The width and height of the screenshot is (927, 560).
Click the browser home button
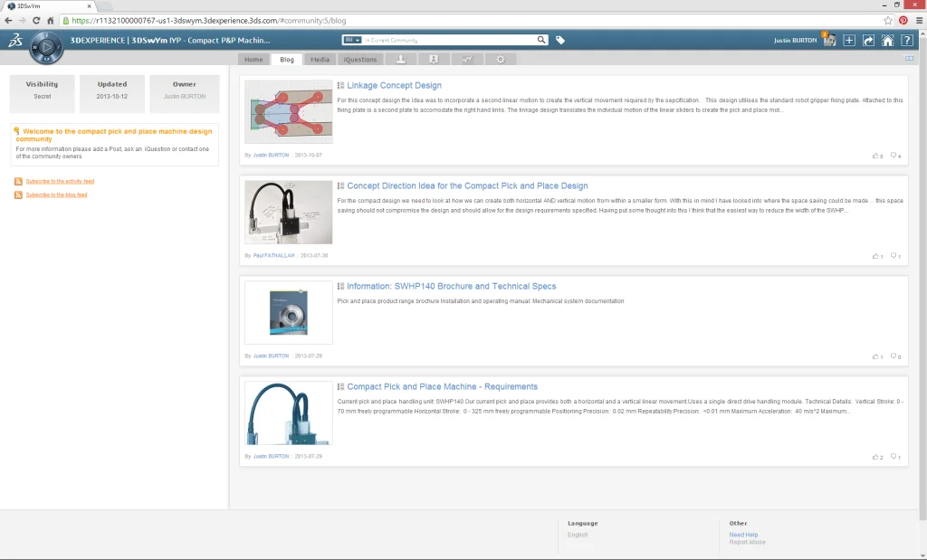pos(51,20)
